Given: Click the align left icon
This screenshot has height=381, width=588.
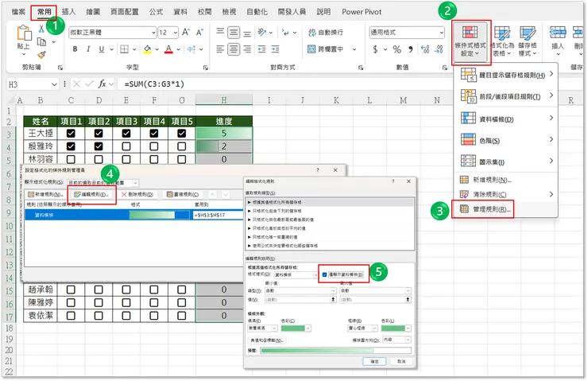Looking at the screenshot, I should 220,49.
